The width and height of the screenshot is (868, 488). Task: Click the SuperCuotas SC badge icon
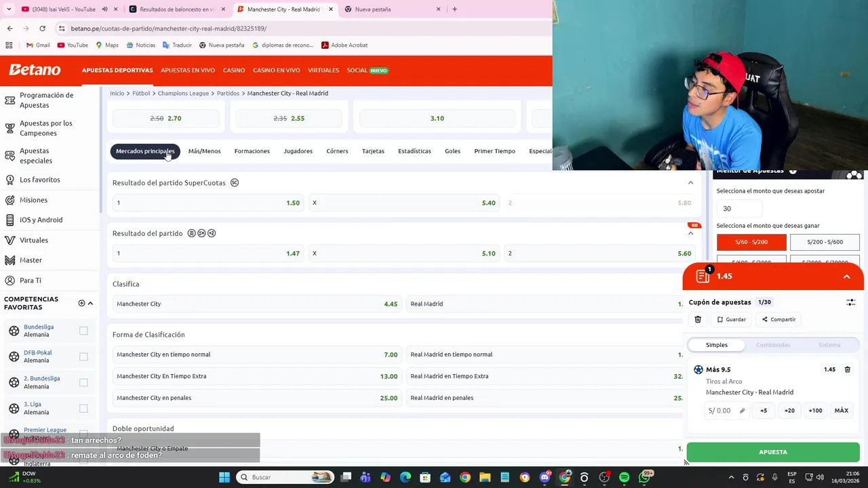[235, 183]
